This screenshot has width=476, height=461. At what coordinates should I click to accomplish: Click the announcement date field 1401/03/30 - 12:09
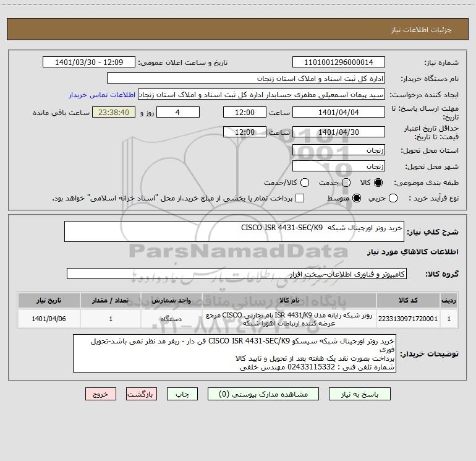point(89,62)
